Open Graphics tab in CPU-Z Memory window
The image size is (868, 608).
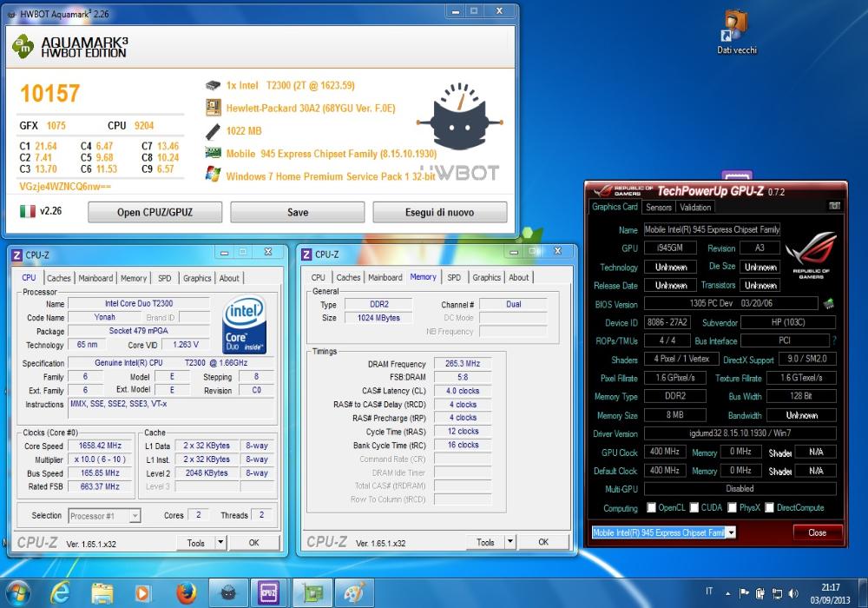click(x=487, y=277)
